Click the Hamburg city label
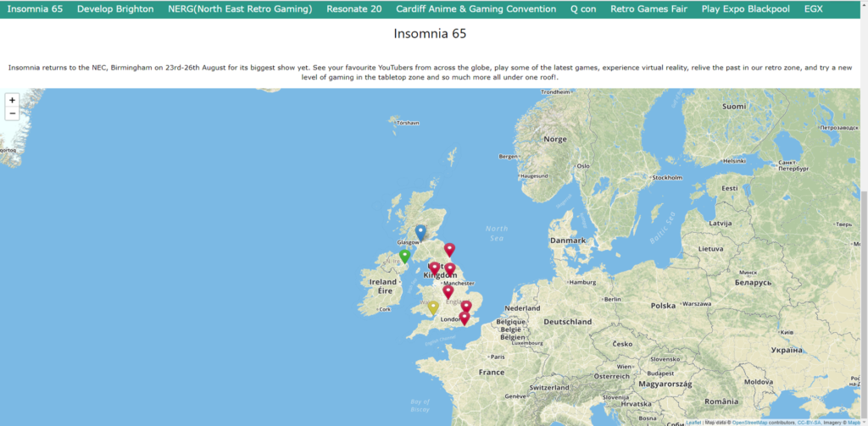 (x=581, y=282)
